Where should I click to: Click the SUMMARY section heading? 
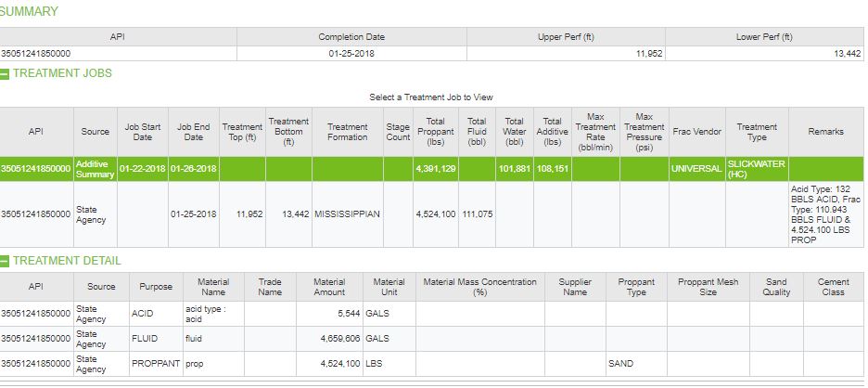coord(29,12)
